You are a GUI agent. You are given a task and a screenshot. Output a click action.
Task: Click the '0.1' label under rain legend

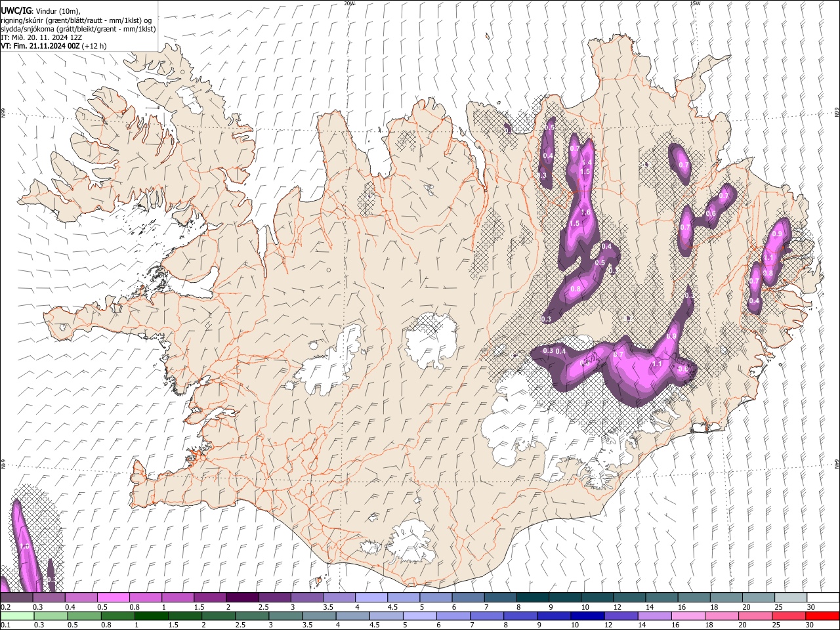point(5,625)
